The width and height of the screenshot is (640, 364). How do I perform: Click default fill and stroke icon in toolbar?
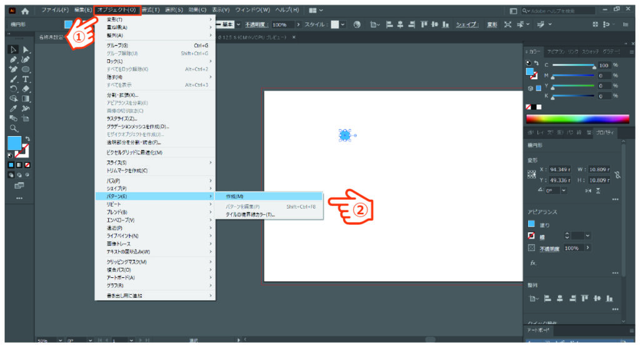point(10,155)
